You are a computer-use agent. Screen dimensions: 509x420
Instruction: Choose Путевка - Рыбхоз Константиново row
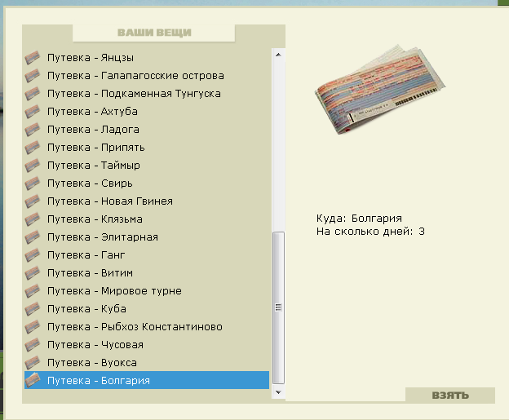click(147, 327)
